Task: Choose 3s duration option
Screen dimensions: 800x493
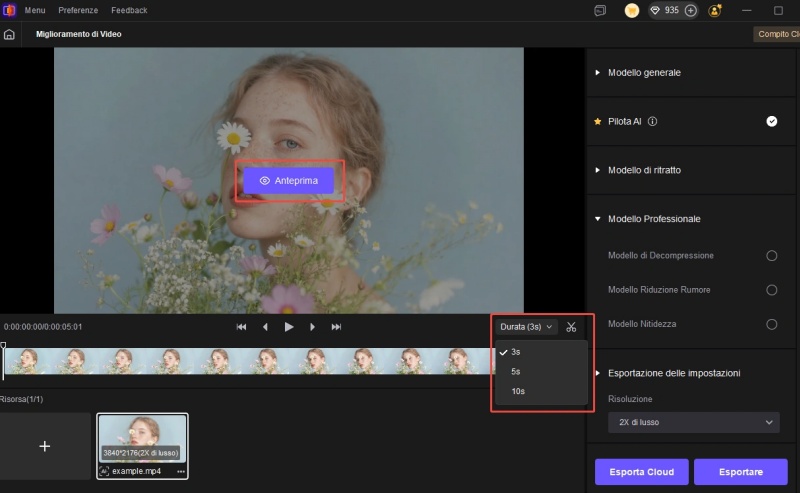Action: 541,352
